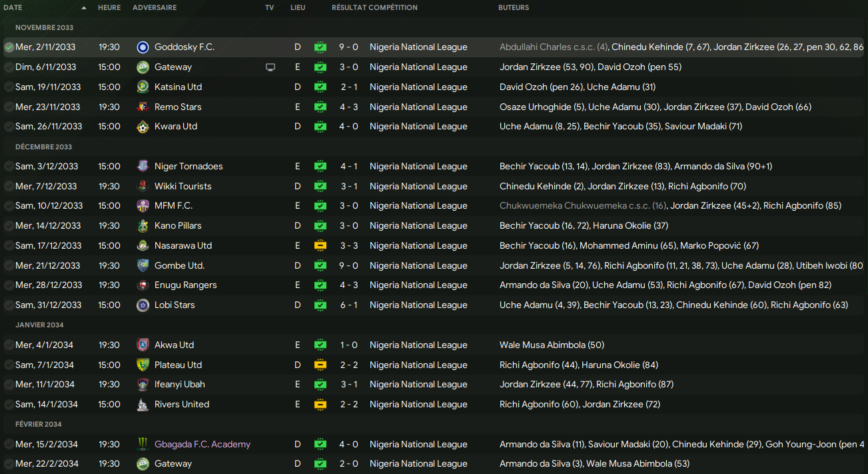Image resolution: width=868 pixels, height=474 pixels.
Task: Click the Rivers United club badge
Action: 143,405
